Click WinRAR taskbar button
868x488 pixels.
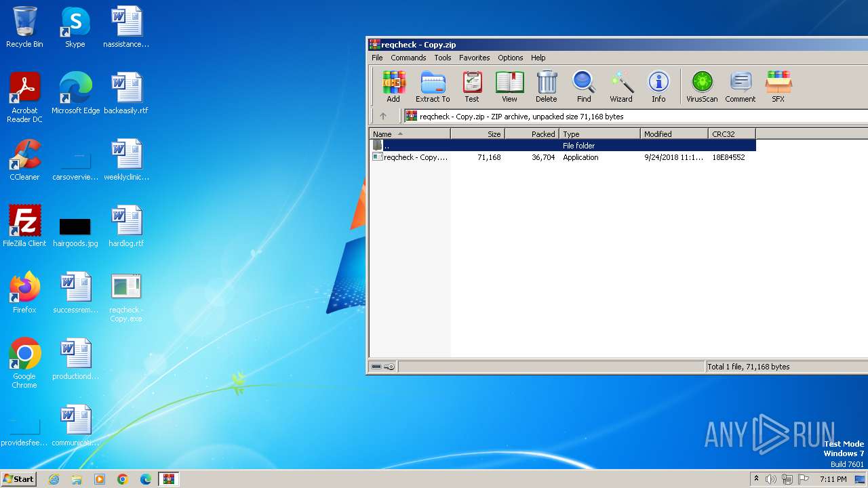[168, 479]
